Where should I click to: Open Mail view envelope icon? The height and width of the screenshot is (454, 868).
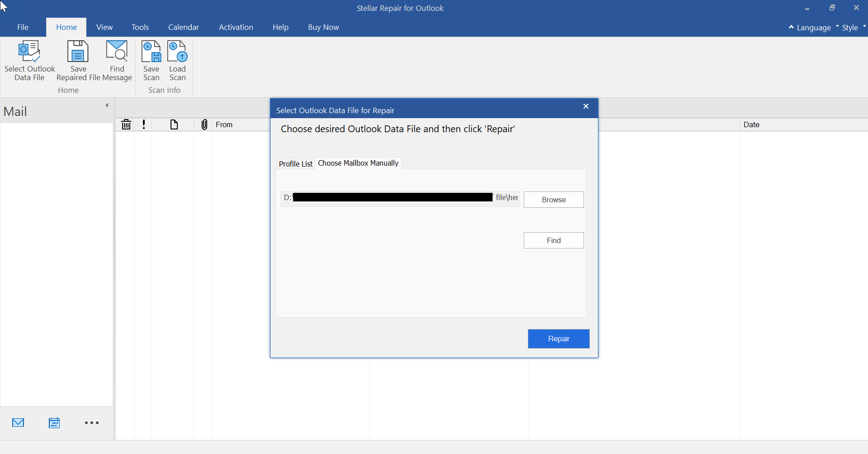18,423
